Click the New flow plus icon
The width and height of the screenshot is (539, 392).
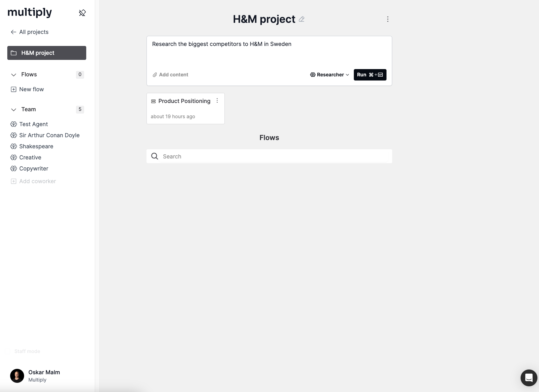14,89
